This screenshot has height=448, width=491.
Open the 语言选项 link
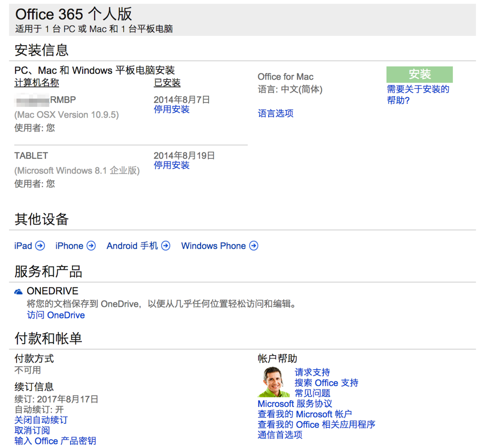click(275, 113)
